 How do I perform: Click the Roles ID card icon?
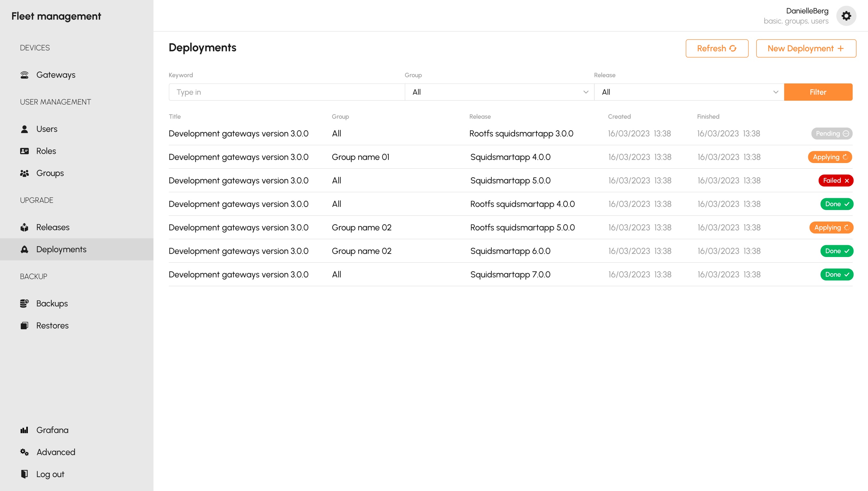click(24, 151)
